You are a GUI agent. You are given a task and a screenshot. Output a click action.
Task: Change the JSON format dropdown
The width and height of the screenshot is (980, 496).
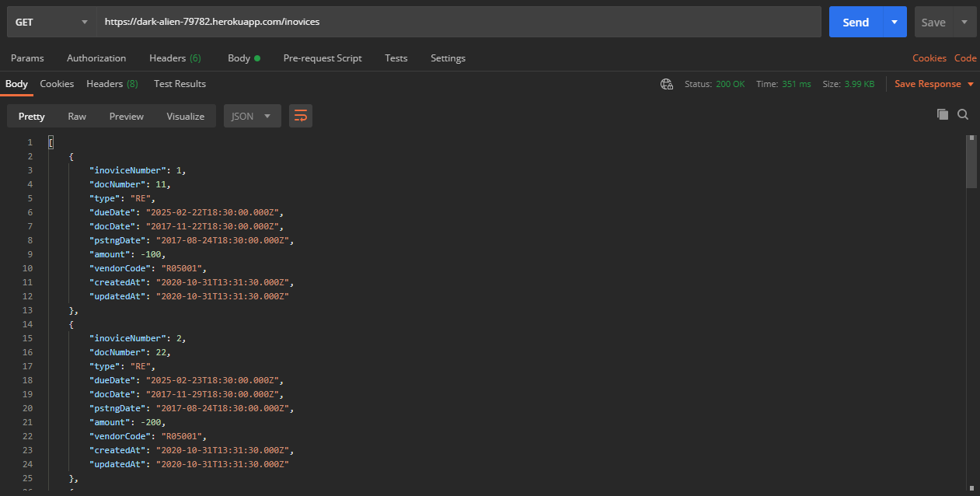point(252,116)
